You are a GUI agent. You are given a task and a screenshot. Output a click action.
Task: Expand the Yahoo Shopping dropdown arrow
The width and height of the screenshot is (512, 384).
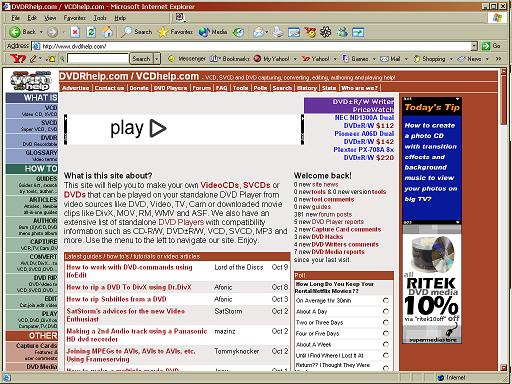(451, 59)
